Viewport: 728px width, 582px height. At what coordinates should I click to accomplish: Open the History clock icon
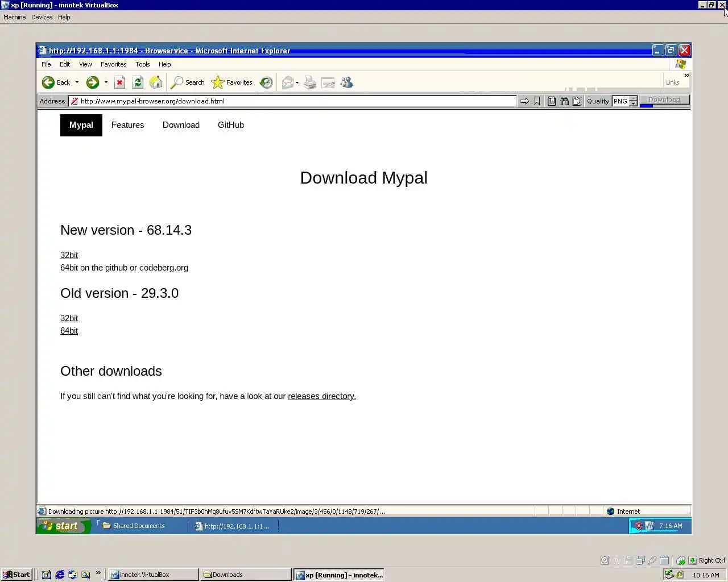266,82
